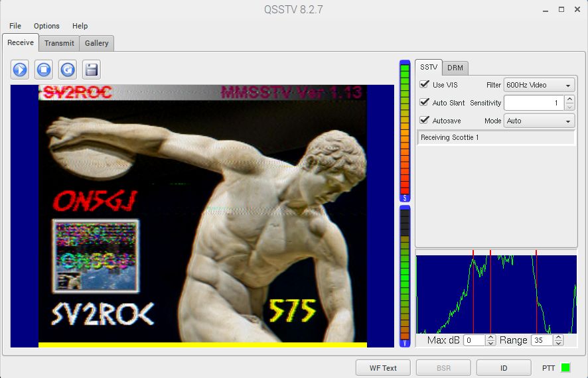The width and height of the screenshot is (588, 378).
Task: Disable the Autosave checkbox
Action: 425,120
